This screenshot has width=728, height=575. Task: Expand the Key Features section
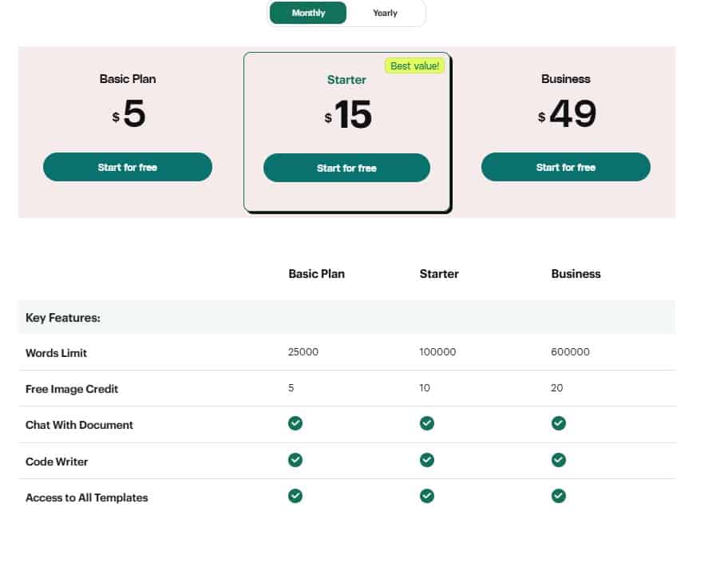tap(61, 317)
